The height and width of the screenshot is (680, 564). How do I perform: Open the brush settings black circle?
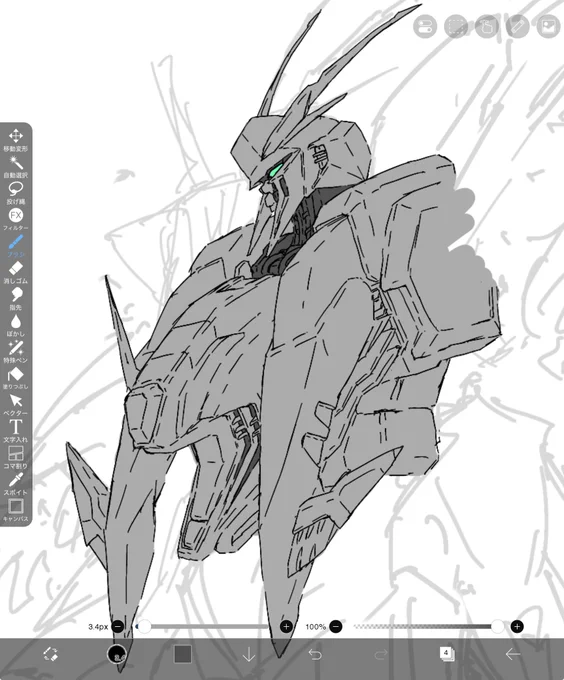pos(117,654)
